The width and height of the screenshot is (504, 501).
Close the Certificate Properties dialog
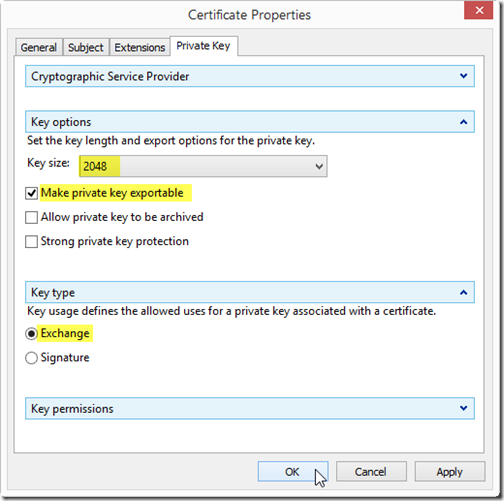click(479, 10)
